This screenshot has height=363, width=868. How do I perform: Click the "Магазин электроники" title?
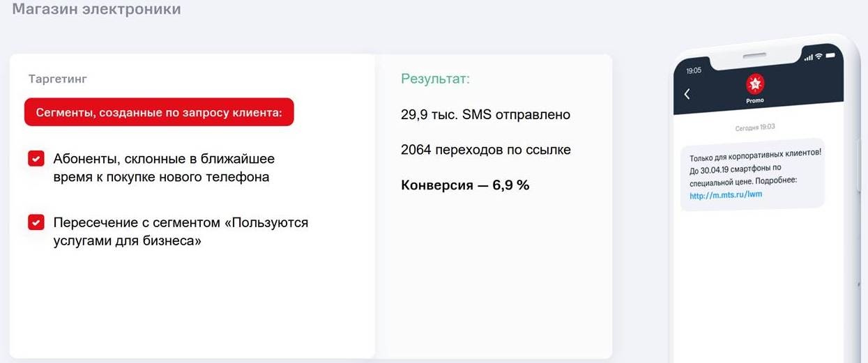(96, 10)
